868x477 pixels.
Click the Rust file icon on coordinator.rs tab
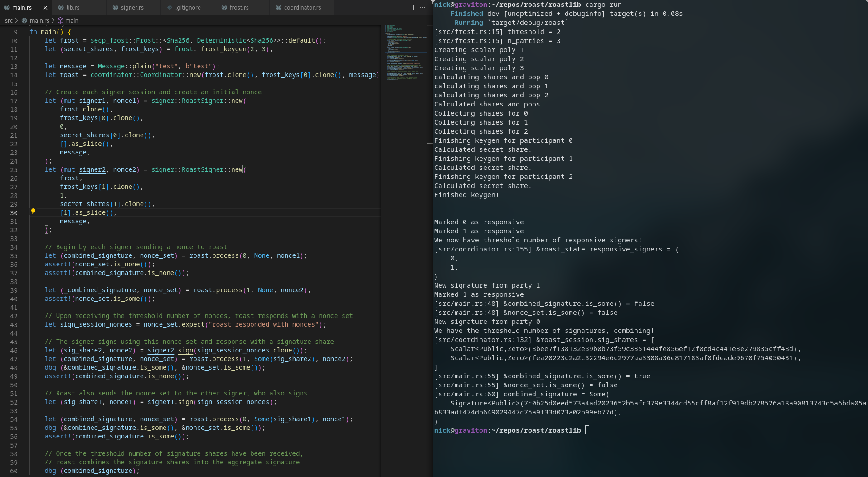click(x=279, y=8)
